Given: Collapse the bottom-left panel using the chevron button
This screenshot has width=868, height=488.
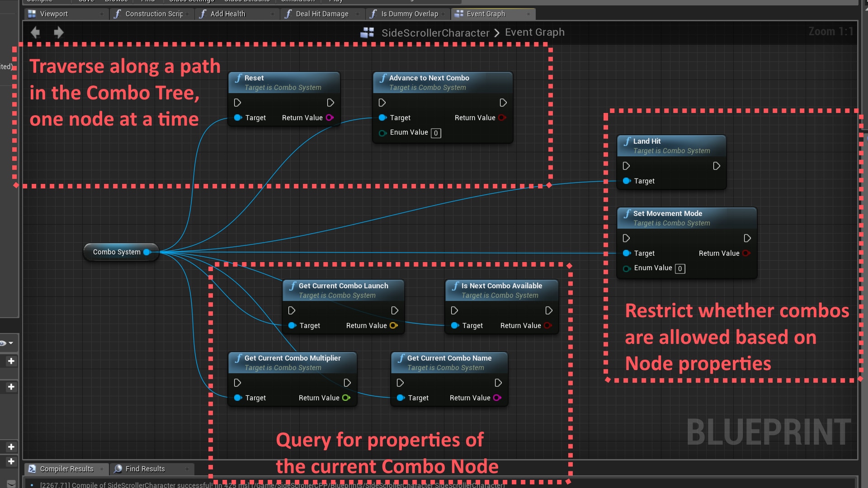Looking at the screenshot, I should coord(11,483).
